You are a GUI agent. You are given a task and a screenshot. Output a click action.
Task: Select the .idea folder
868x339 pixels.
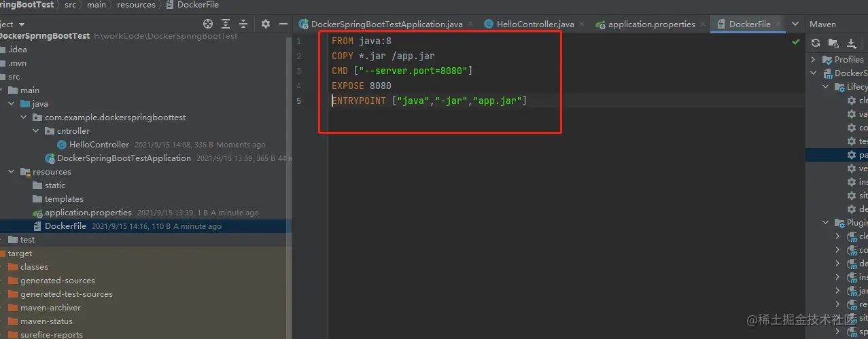tap(17, 50)
